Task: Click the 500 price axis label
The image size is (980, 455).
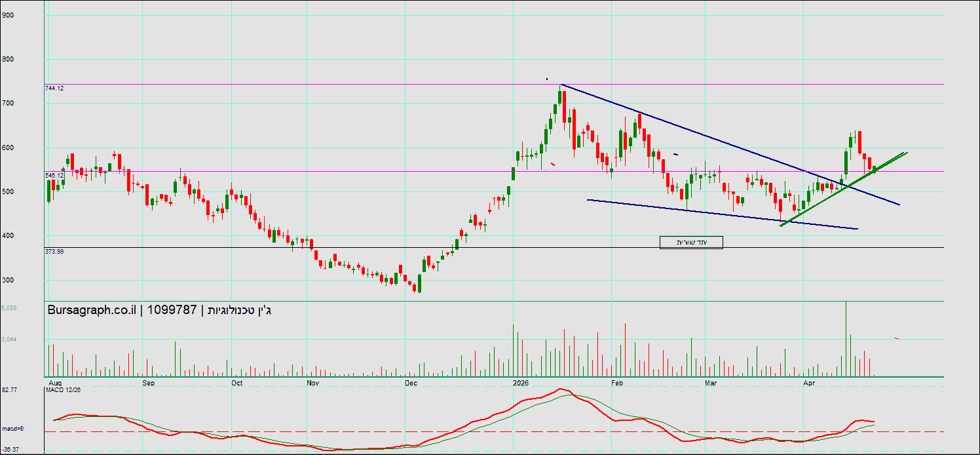Action: tap(9, 192)
